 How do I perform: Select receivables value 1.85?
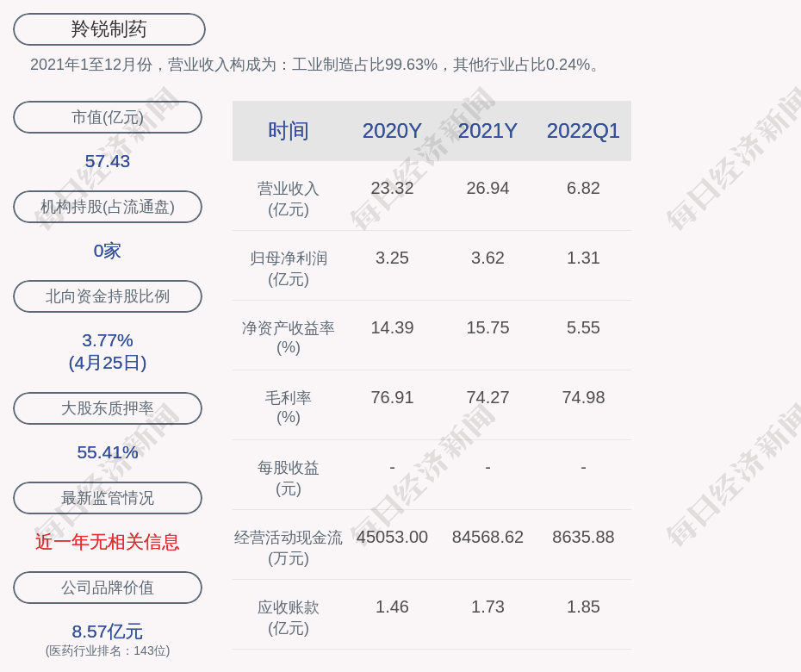pos(583,607)
